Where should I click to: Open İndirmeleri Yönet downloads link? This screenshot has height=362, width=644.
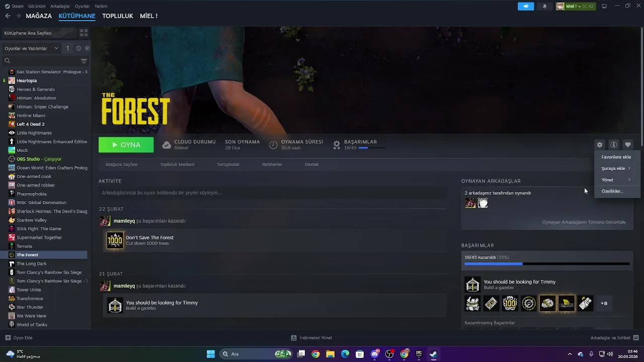pos(311,338)
